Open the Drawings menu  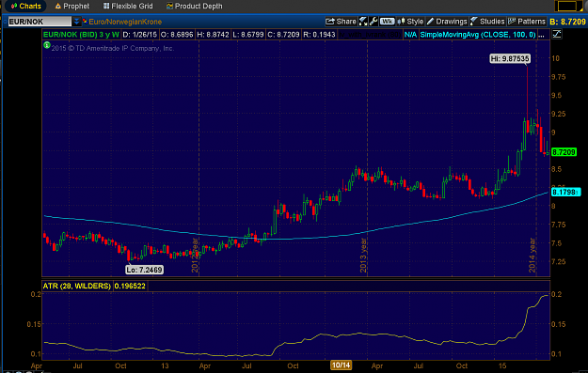(x=447, y=22)
